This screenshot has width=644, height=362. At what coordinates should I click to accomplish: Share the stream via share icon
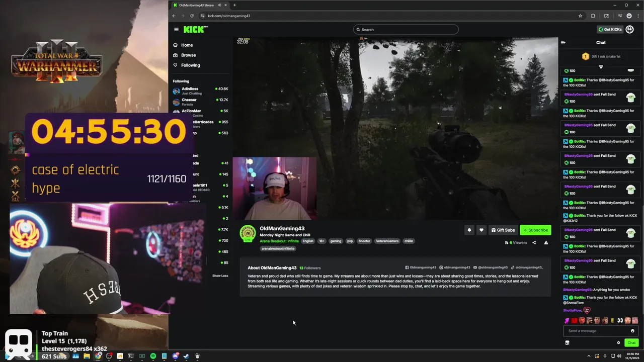tap(534, 243)
